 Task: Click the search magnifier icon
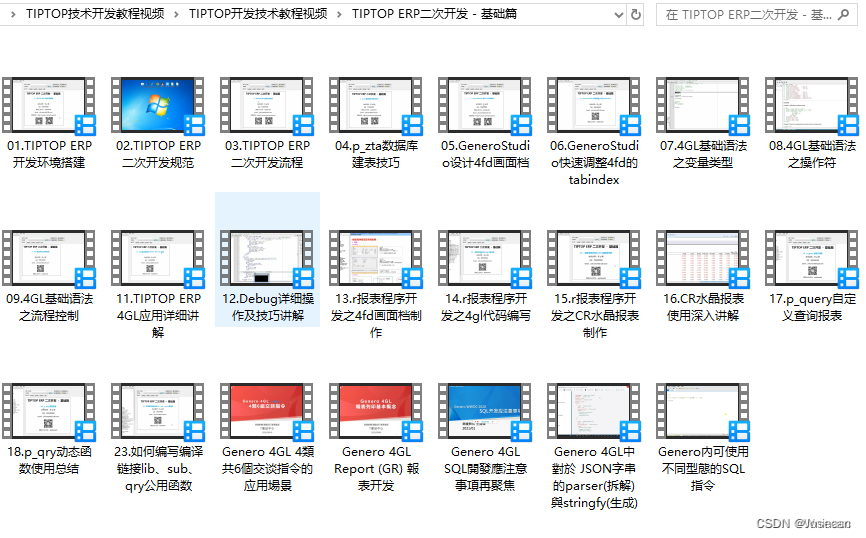tap(843, 14)
